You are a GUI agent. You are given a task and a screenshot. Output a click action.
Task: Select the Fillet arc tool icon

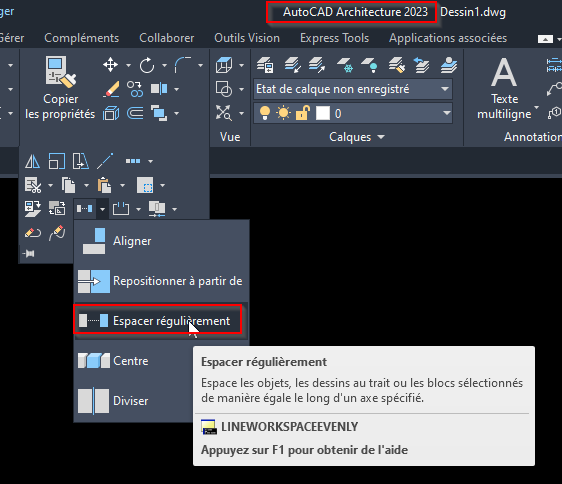183,65
